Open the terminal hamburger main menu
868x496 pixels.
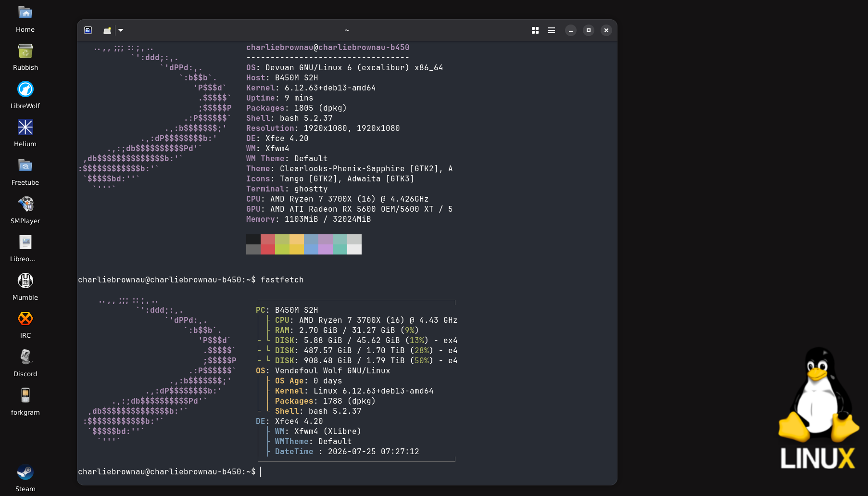point(552,30)
